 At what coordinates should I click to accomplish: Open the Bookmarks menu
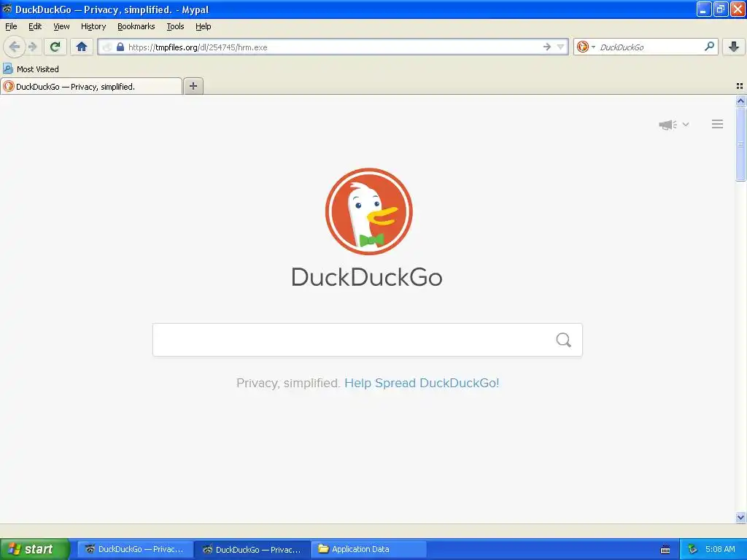(x=136, y=26)
